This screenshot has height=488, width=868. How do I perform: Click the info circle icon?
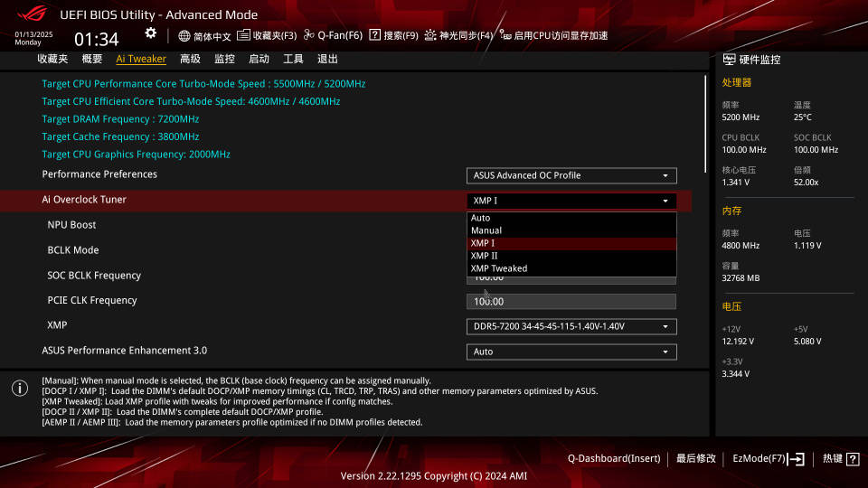(20, 388)
